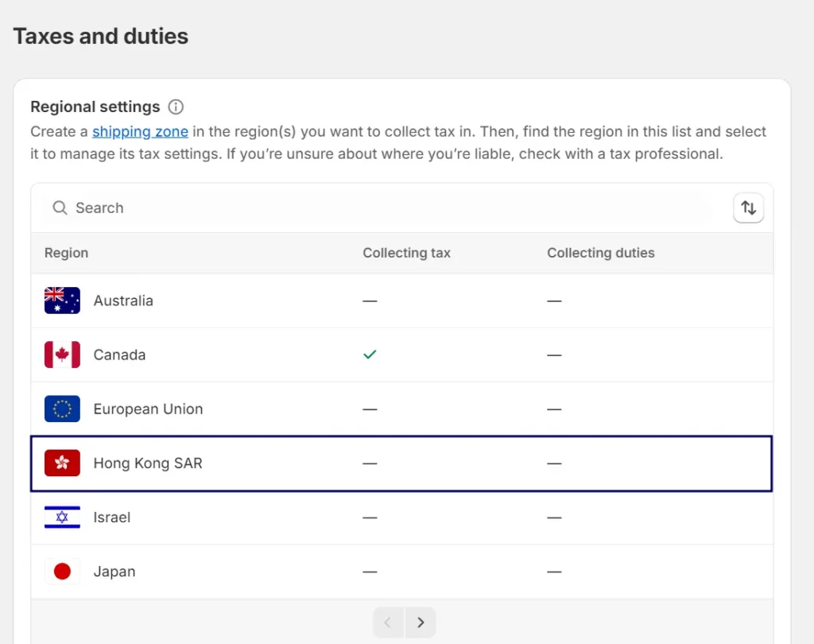Click the Collecting tax column header

click(406, 252)
